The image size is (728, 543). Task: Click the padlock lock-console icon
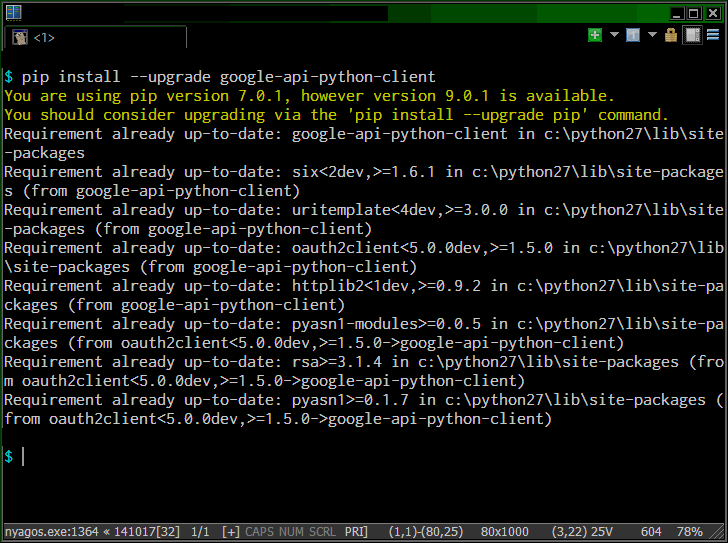[x=670, y=35]
